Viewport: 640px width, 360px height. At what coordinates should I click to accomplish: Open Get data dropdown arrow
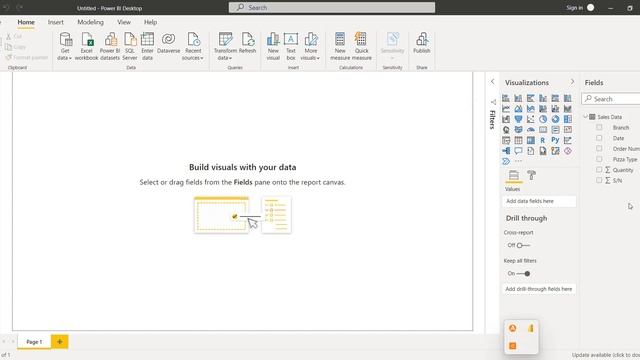point(70,58)
